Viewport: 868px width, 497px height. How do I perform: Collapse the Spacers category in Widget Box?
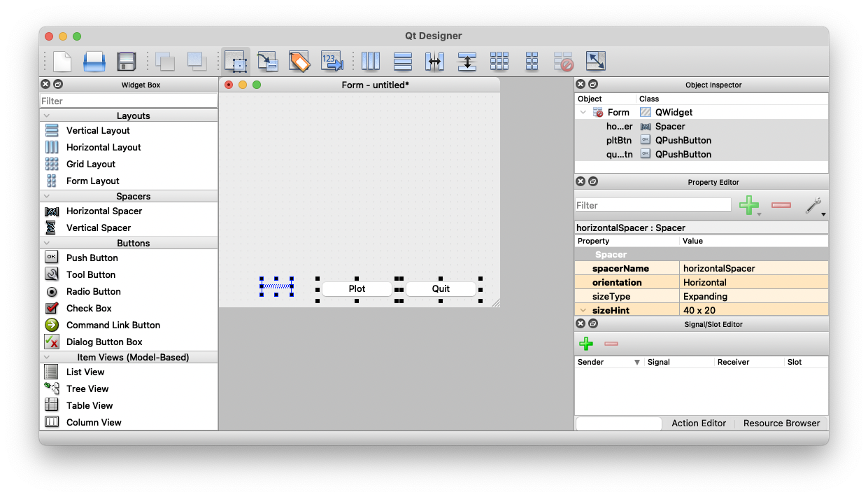pyautogui.click(x=47, y=196)
